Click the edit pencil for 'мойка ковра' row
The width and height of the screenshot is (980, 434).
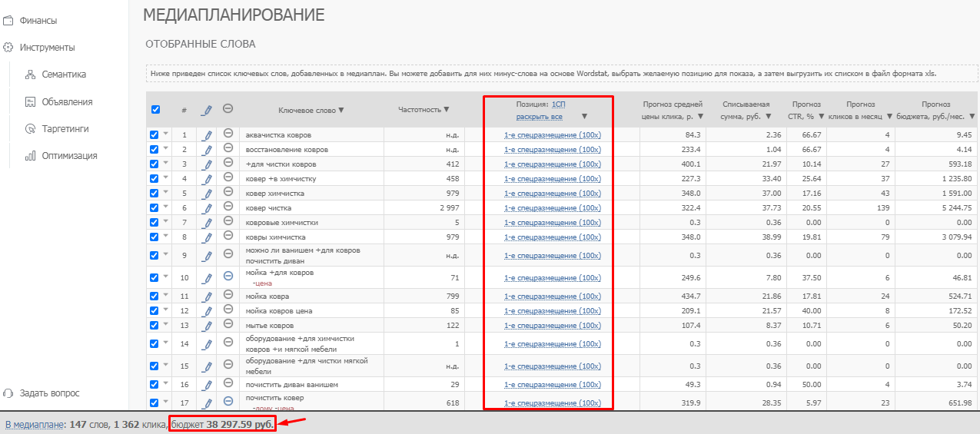coord(206,296)
